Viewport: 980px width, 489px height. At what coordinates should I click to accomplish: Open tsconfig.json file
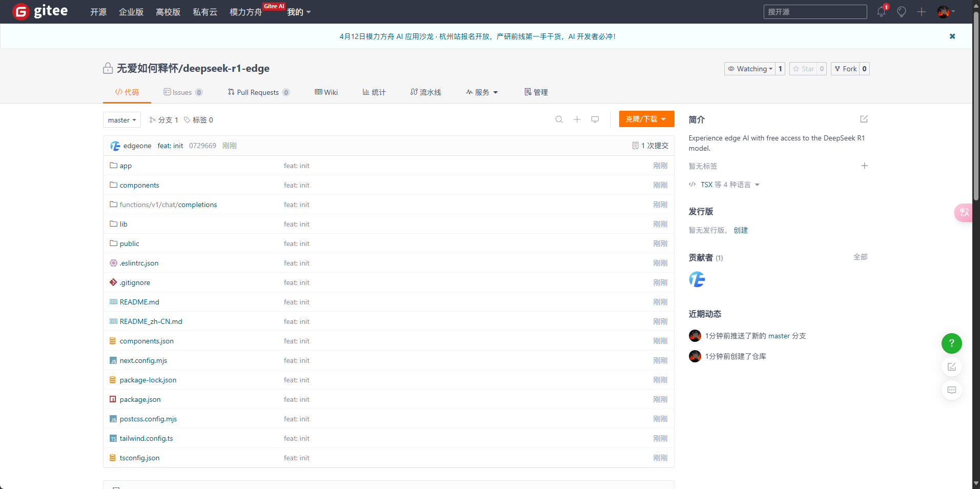point(139,458)
